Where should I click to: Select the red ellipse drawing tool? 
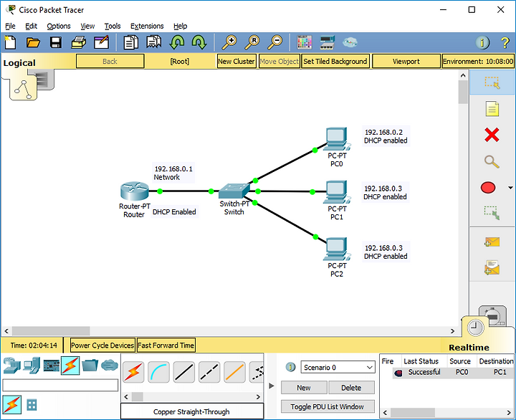[x=488, y=188]
